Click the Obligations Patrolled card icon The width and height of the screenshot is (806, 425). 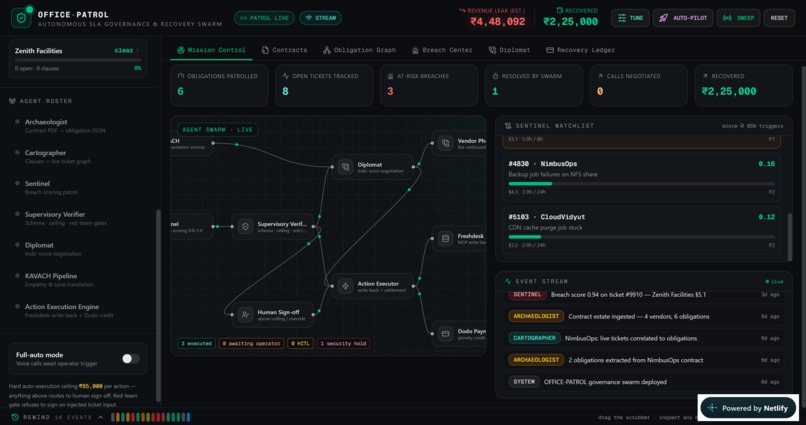180,76
